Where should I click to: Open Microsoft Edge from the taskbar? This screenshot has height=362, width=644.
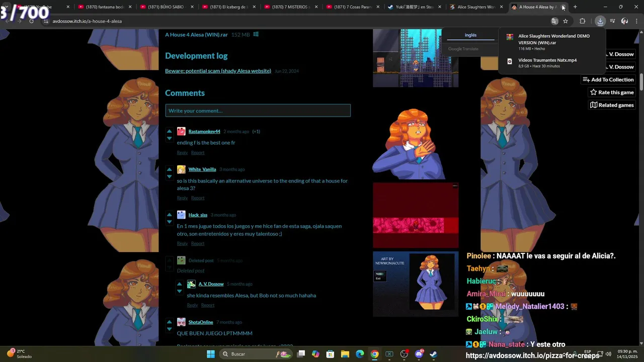tap(360, 354)
